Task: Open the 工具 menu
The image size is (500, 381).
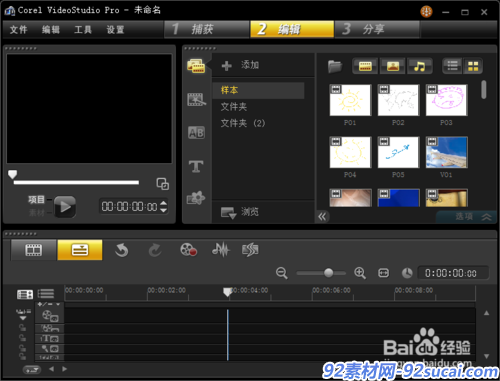Action: click(x=83, y=30)
